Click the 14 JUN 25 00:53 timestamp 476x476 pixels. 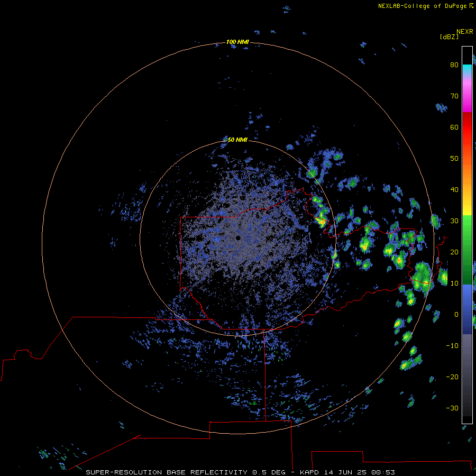pos(360,472)
